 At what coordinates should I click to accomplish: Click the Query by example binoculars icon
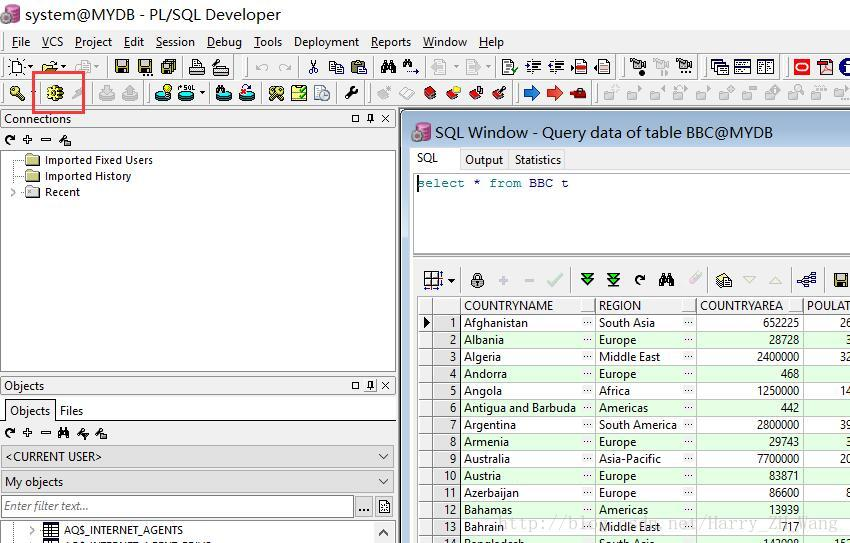666,280
